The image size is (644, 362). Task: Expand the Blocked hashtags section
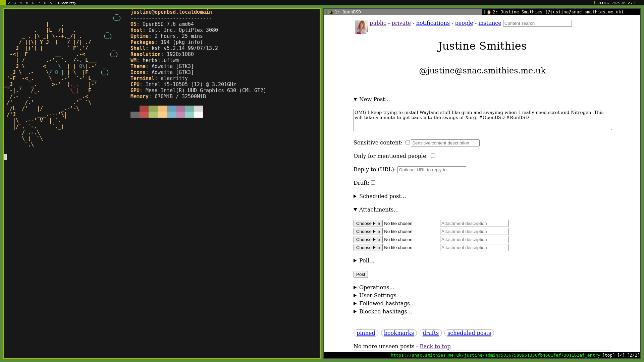pyautogui.click(x=383, y=311)
